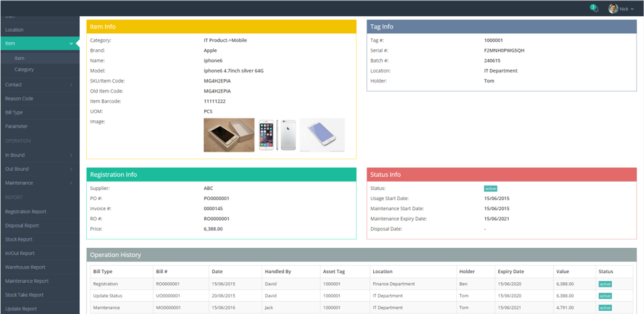Expand the Maintenance sidebar chevron

click(71, 183)
